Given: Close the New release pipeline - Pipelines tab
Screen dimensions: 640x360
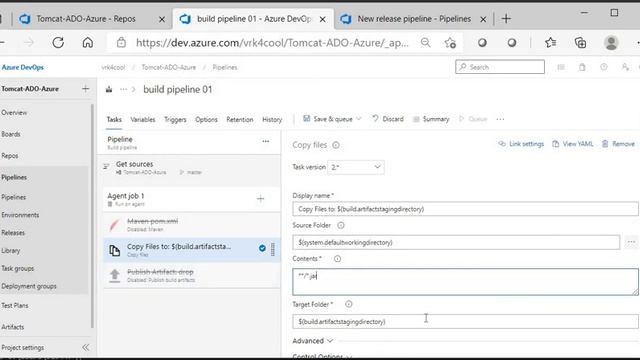Looking at the screenshot, I should tap(483, 19).
